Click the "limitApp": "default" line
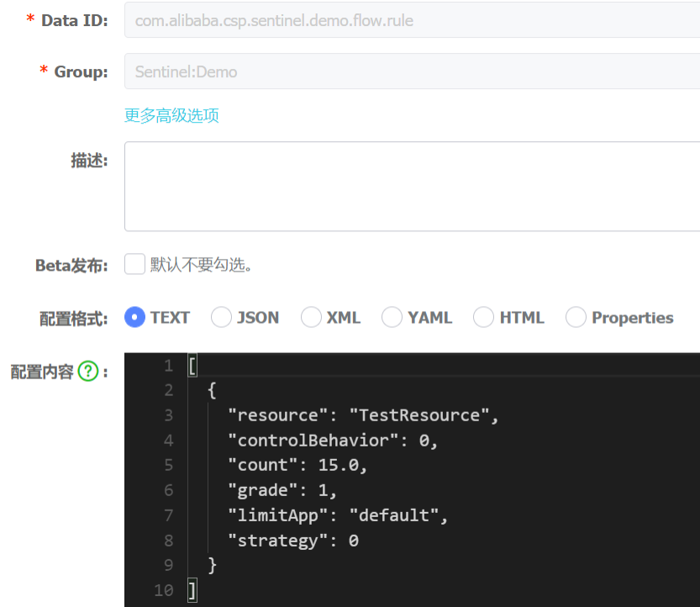Image resolution: width=700 pixels, height=607 pixels. pyautogui.click(x=338, y=515)
